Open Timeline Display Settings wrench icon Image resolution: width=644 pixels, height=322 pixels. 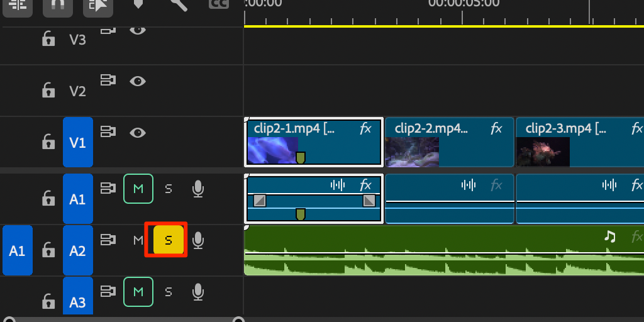point(179,4)
